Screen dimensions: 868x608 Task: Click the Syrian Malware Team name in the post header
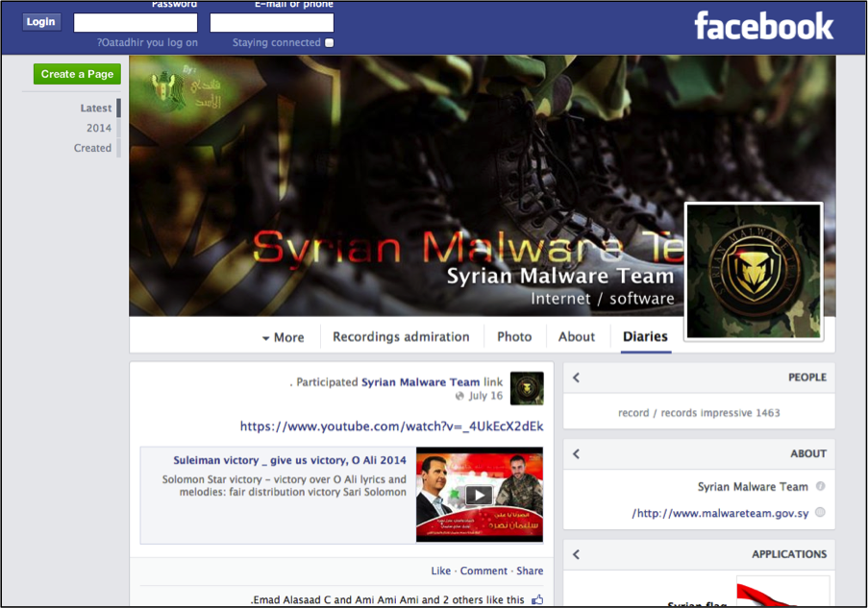421,381
